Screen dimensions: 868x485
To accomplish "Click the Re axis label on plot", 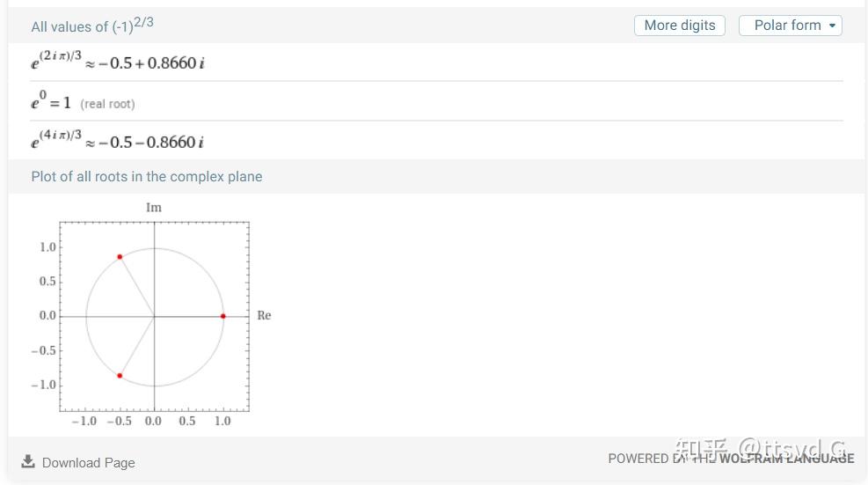I will point(264,315).
